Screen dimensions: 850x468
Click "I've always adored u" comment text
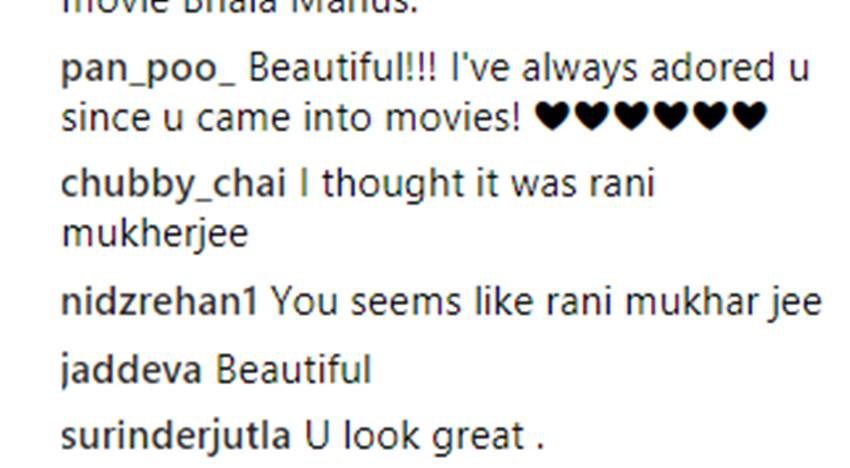[630, 69]
